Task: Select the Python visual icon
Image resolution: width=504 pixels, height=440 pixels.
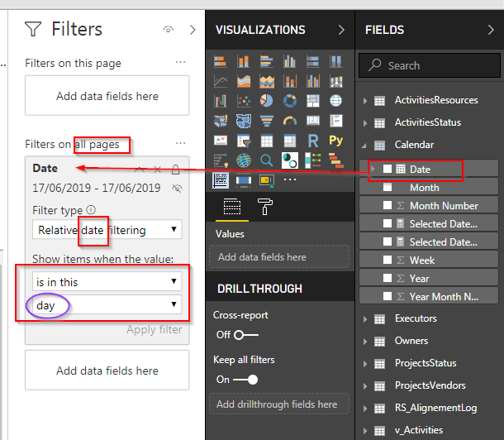Action: [336, 141]
